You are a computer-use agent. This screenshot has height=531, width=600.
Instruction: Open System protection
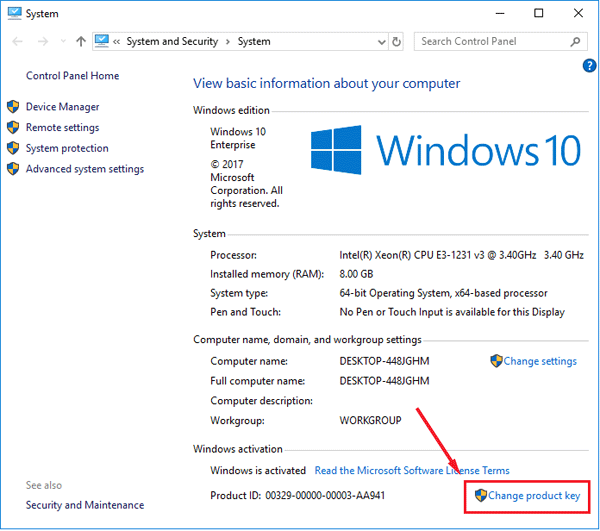point(67,148)
